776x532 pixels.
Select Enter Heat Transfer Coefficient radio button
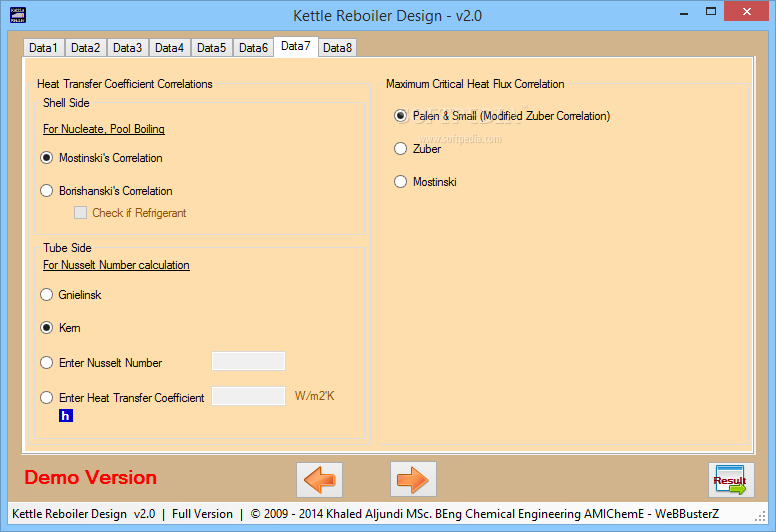click(47, 398)
